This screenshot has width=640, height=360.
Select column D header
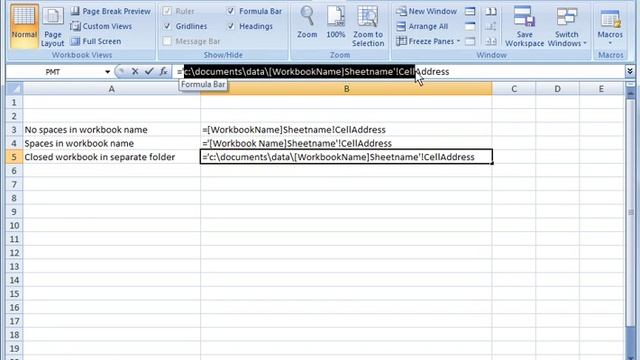pyautogui.click(x=557, y=89)
